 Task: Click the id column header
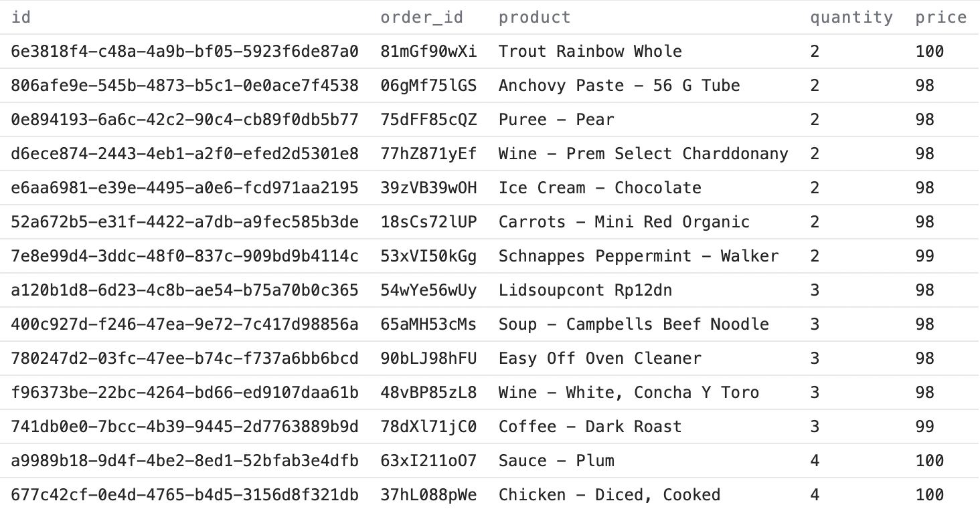21,17
